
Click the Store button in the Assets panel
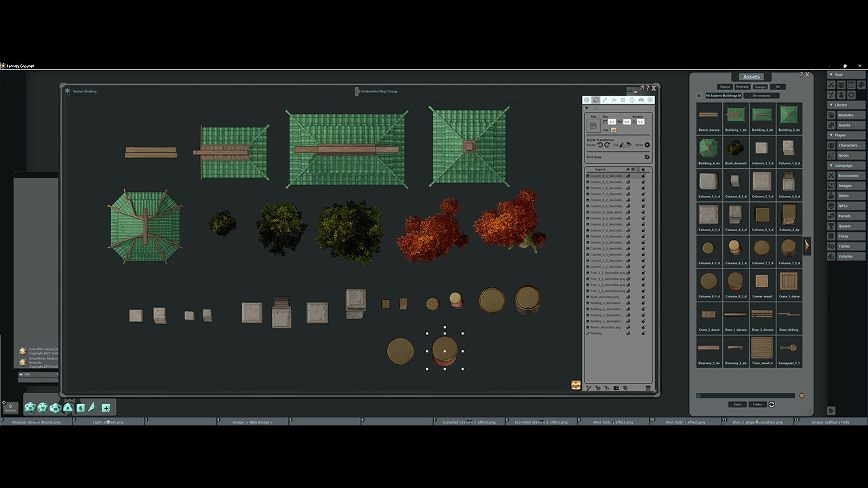coord(737,404)
